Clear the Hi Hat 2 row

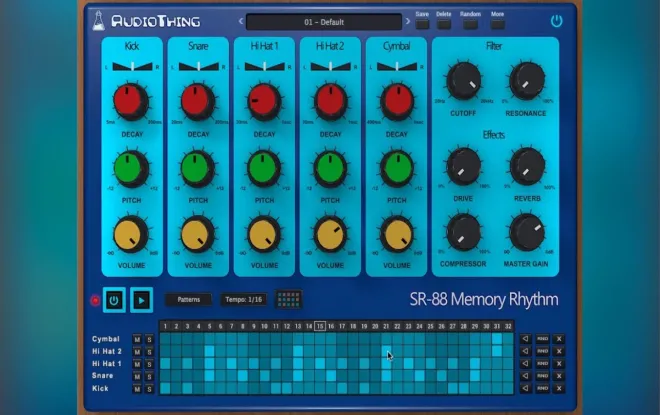(559, 351)
